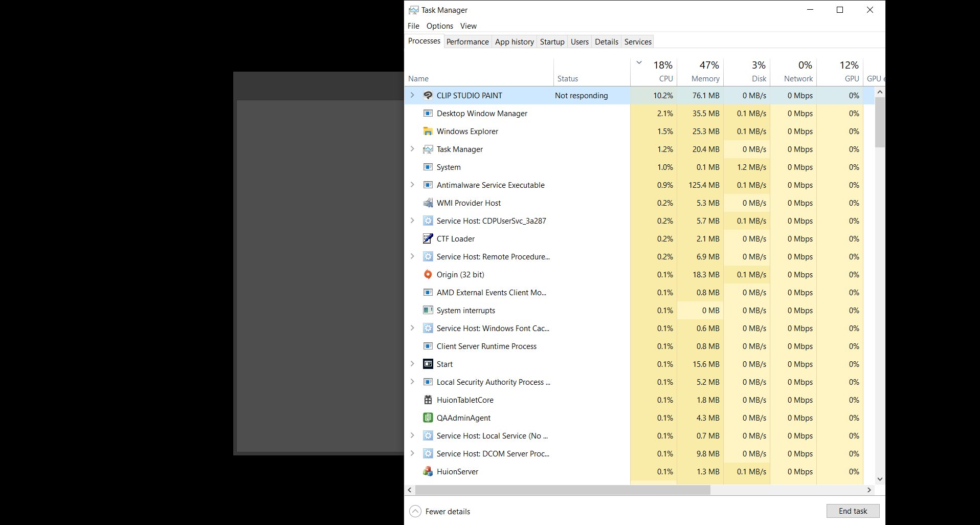
Task: Click the HuionServer icon
Action: [x=428, y=471]
